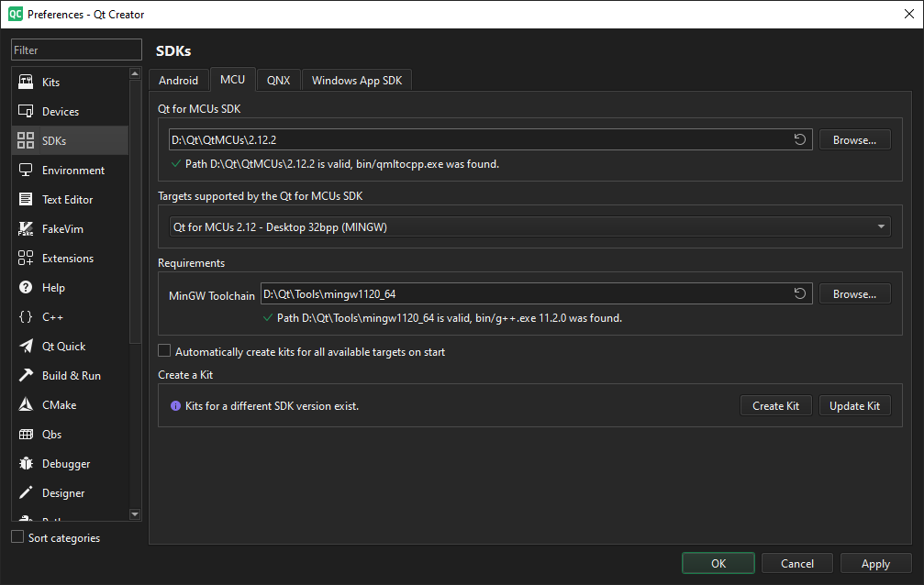This screenshot has height=585, width=924.
Task: Open FakeVim settings icon
Action: tap(26, 228)
